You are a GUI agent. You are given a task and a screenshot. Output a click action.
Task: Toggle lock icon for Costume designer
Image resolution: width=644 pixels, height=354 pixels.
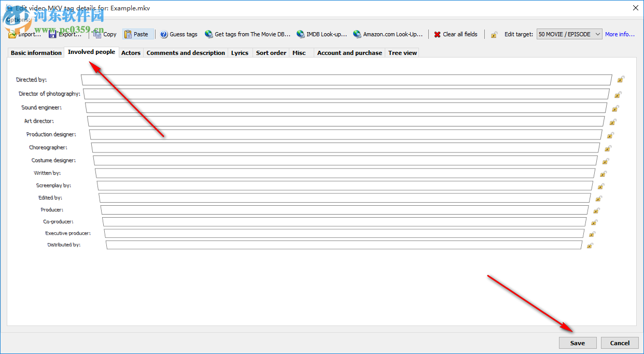pos(606,161)
